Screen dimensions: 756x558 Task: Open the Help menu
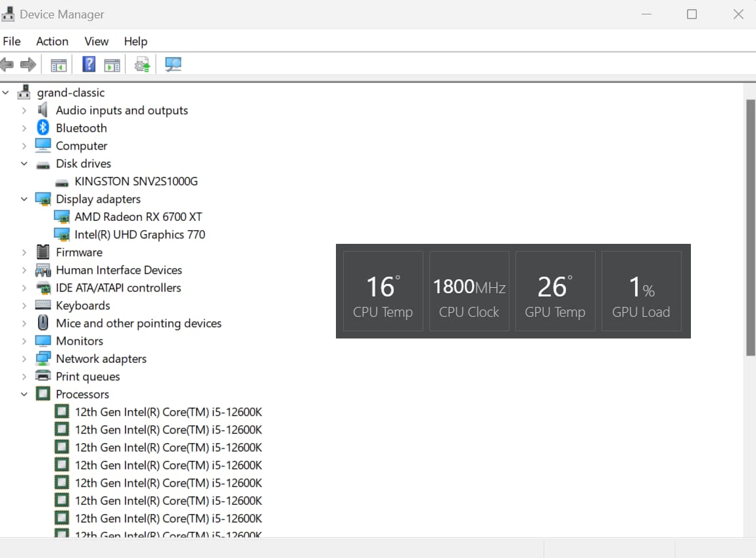(x=135, y=41)
